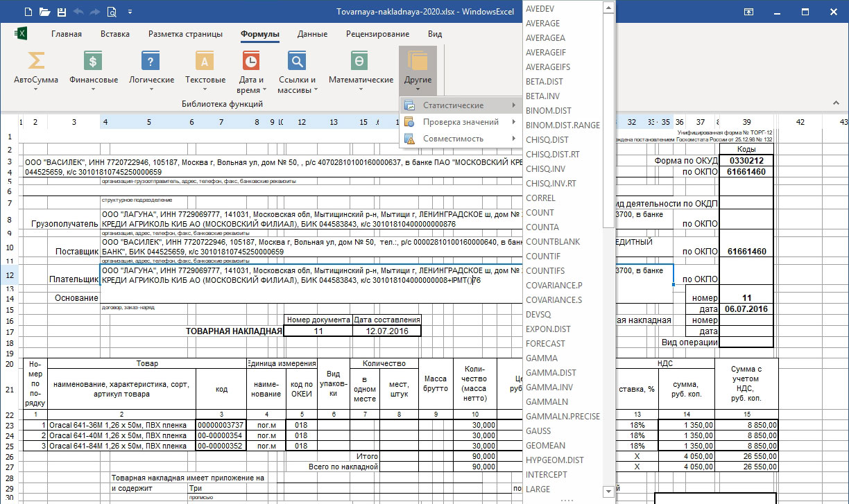Click the Грузополучатель label cell
The width and height of the screenshot is (849, 504).
pos(65,225)
